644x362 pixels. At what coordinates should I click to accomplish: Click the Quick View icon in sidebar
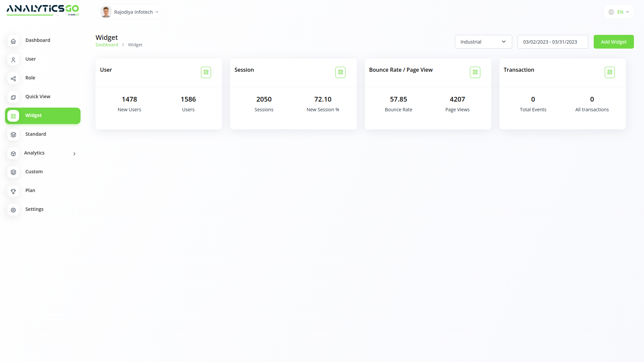coord(13,97)
